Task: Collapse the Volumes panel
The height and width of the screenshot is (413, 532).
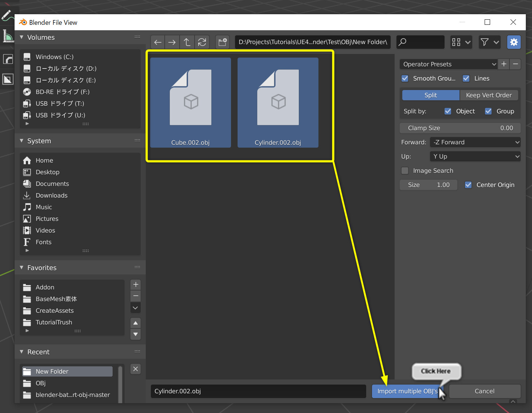Action: click(21, 37)
